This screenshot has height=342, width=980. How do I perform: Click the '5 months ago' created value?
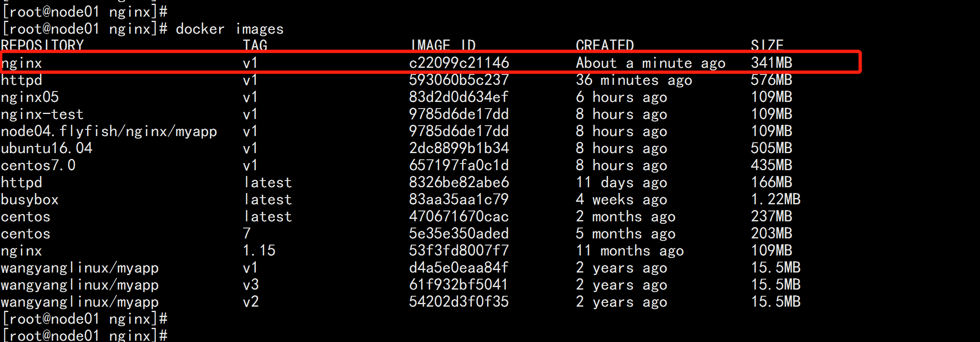click(x=625, y=234)
